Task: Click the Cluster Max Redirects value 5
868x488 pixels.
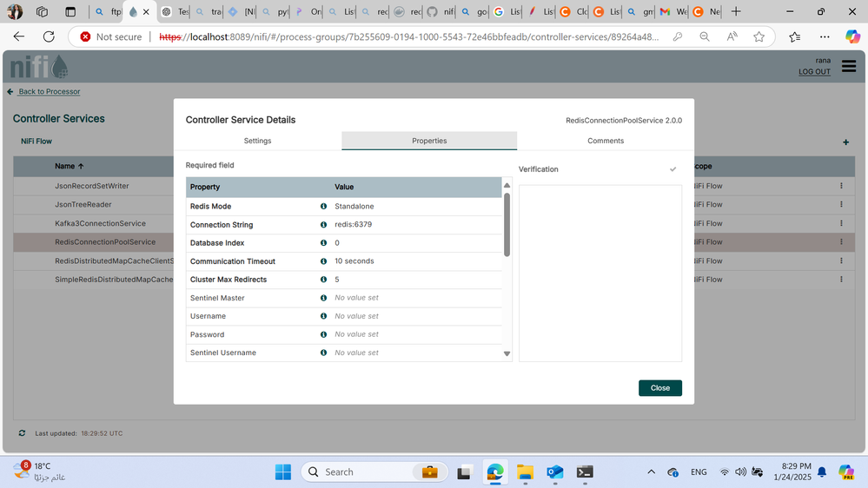Action: (336, 280)
